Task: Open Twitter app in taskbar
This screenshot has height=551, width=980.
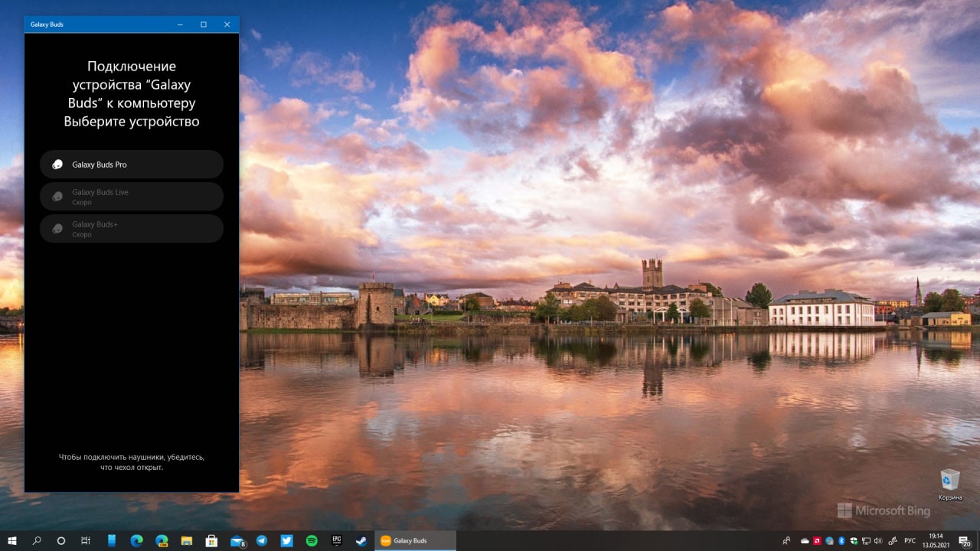Action: coord(286,540)
